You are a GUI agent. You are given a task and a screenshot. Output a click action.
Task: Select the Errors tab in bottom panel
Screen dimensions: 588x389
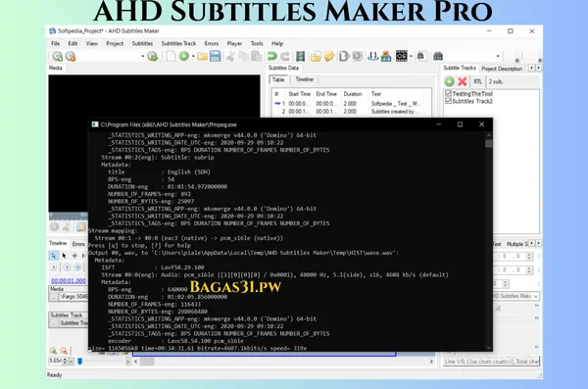tap(78, 244)
